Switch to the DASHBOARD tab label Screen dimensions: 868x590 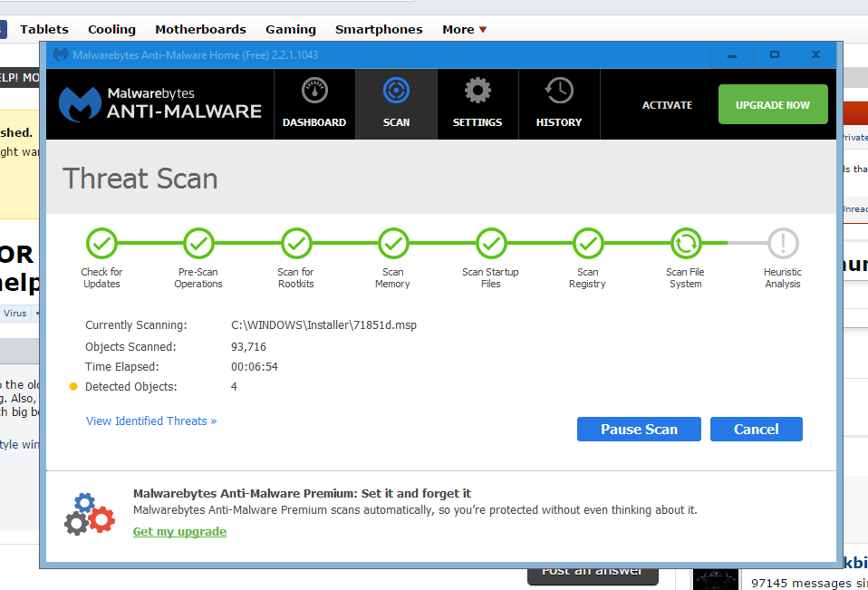[314, 122]
